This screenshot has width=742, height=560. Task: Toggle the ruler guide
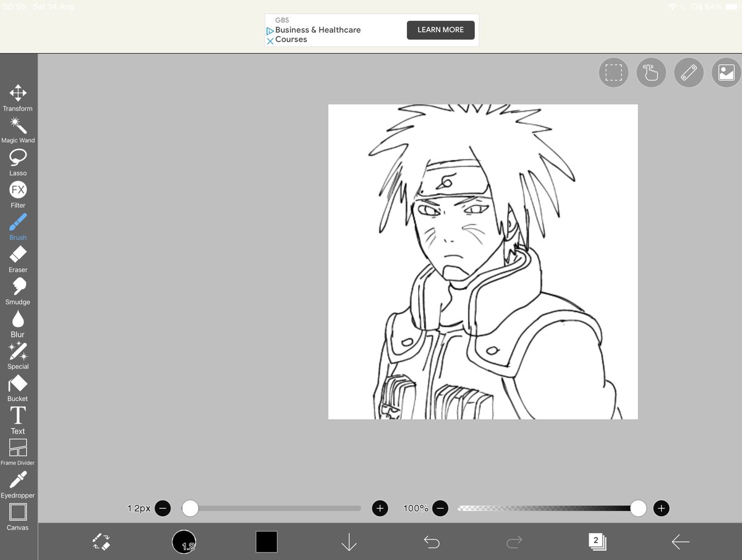[x=688, y=72]
